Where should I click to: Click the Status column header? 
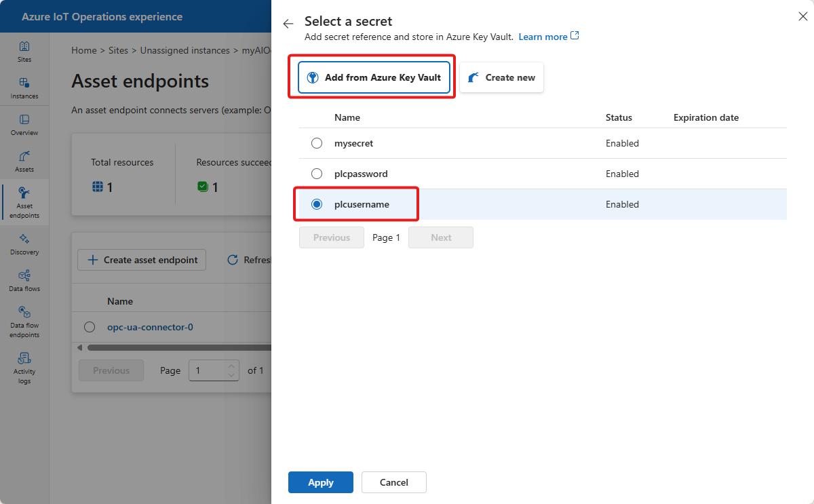tap(619, 117)
